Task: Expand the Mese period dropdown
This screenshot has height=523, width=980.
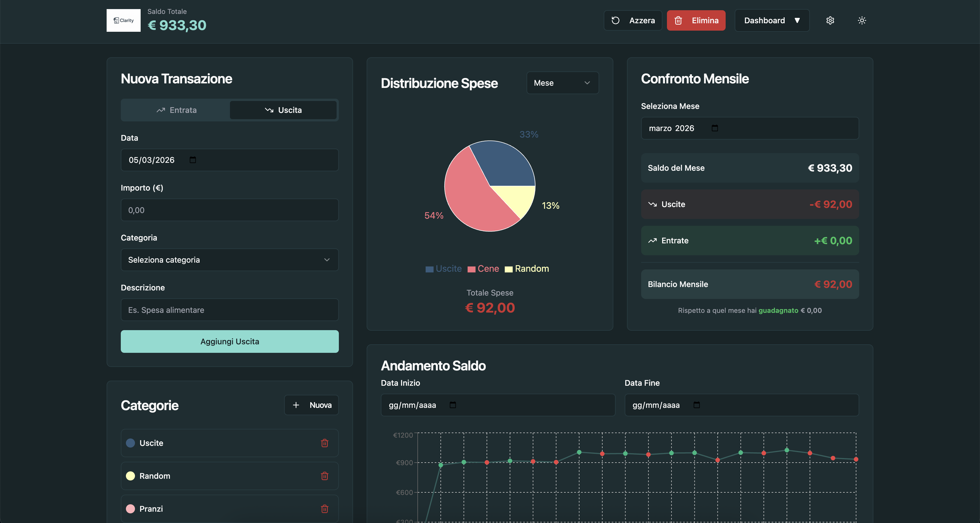Action: coord(562,83)
